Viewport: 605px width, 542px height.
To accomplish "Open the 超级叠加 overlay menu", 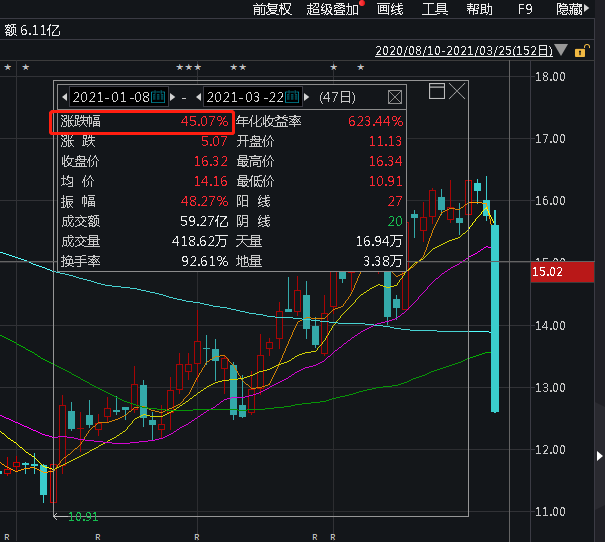I will (x=333, y=9).
